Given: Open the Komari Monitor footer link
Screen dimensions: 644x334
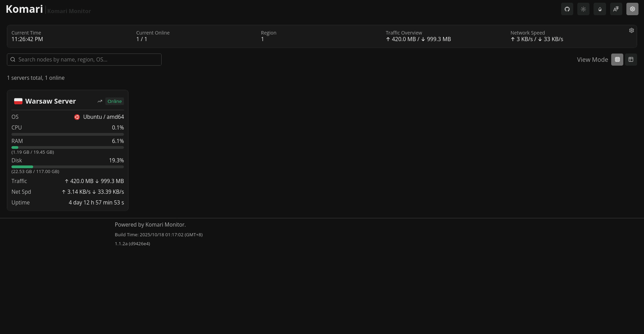Looking at the screenshot, I should coord(165,225).
